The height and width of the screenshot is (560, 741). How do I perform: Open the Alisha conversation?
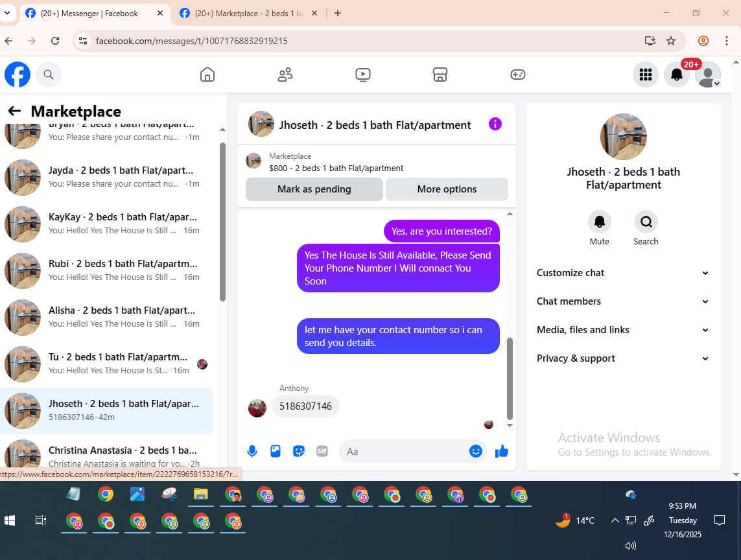[x=106, y=317]
